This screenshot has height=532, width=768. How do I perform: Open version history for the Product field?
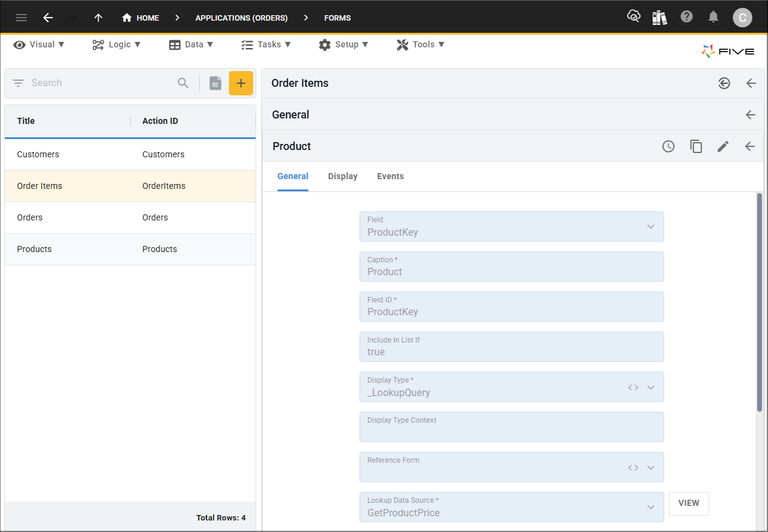tap(668, 146)
